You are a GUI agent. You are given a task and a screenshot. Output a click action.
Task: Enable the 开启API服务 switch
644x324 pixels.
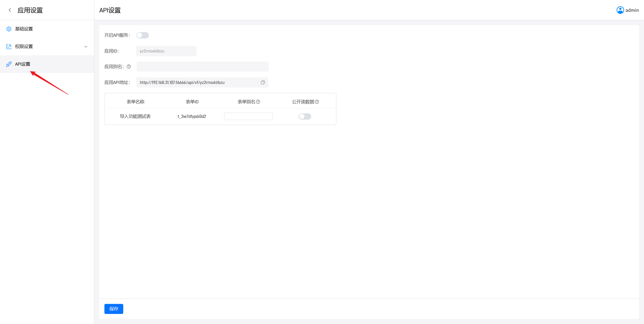(x=143, y=35)
